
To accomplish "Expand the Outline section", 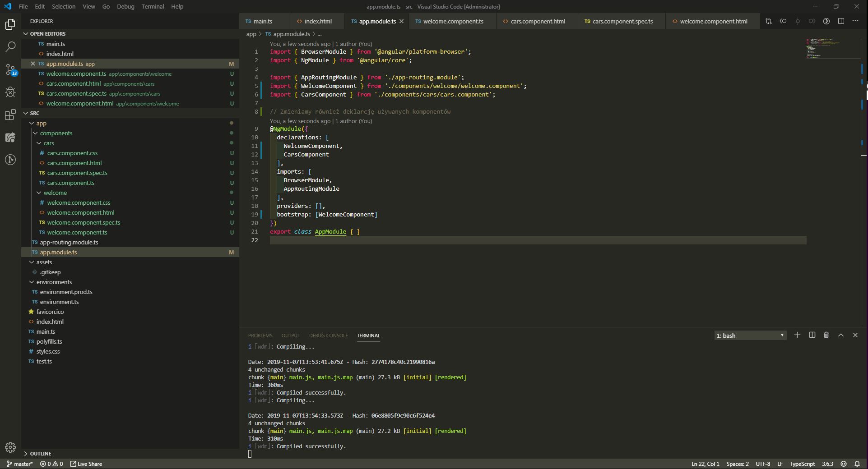I will [x=130, y=454].
